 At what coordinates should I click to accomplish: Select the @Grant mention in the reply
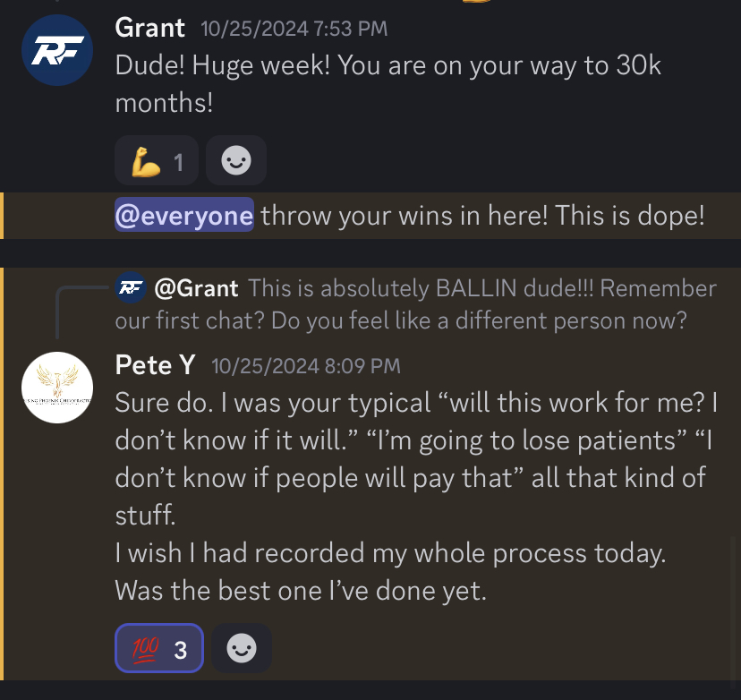(196, 288)
